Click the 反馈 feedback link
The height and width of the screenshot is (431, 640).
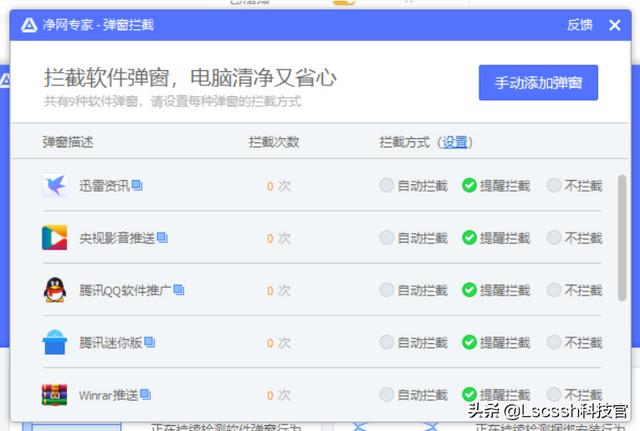[580, 25]
